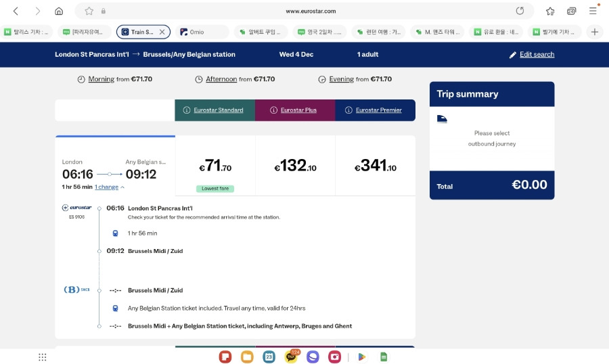Switch to the M. 맨즈 타워 tab
The height and width of the screenshot is (364, 609).
pos(437,32)
